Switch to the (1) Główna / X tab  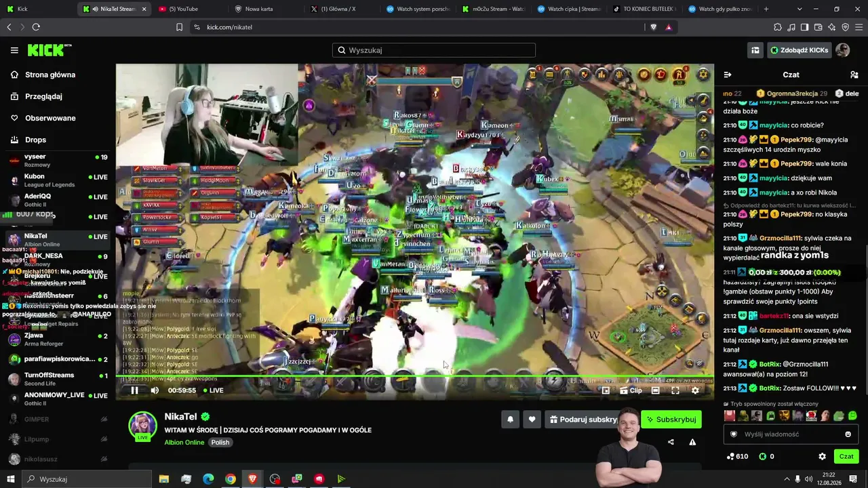341,9
